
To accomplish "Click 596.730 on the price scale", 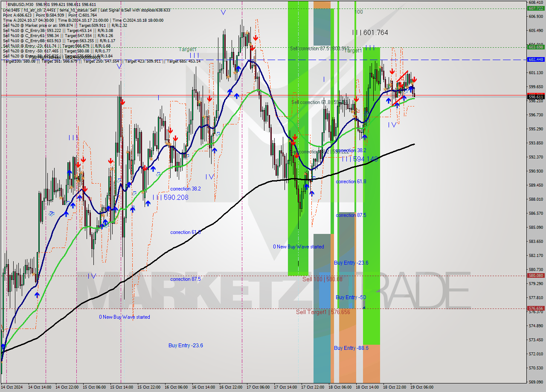I will pos(536,115).
